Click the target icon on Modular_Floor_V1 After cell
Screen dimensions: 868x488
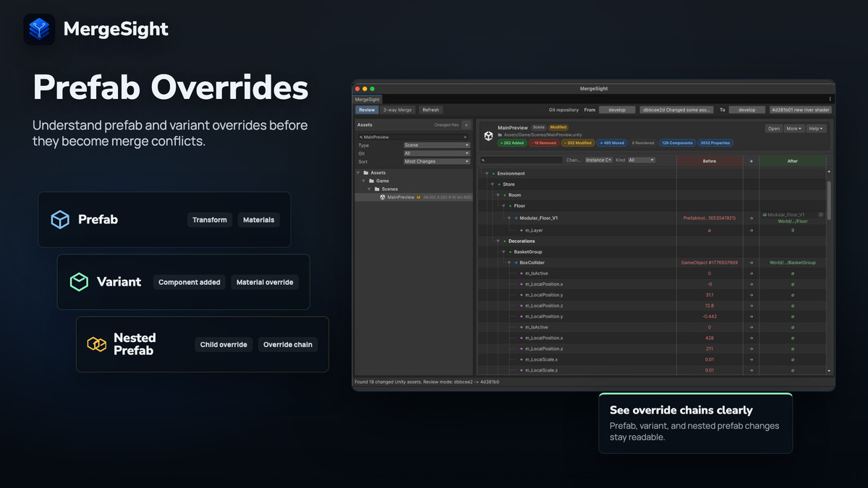click(821, 215)
